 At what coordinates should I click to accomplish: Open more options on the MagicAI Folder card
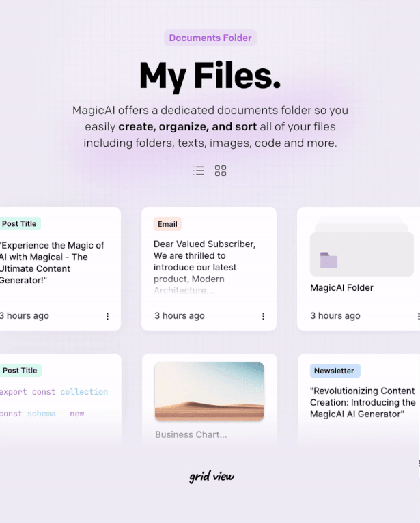[417, 316]
